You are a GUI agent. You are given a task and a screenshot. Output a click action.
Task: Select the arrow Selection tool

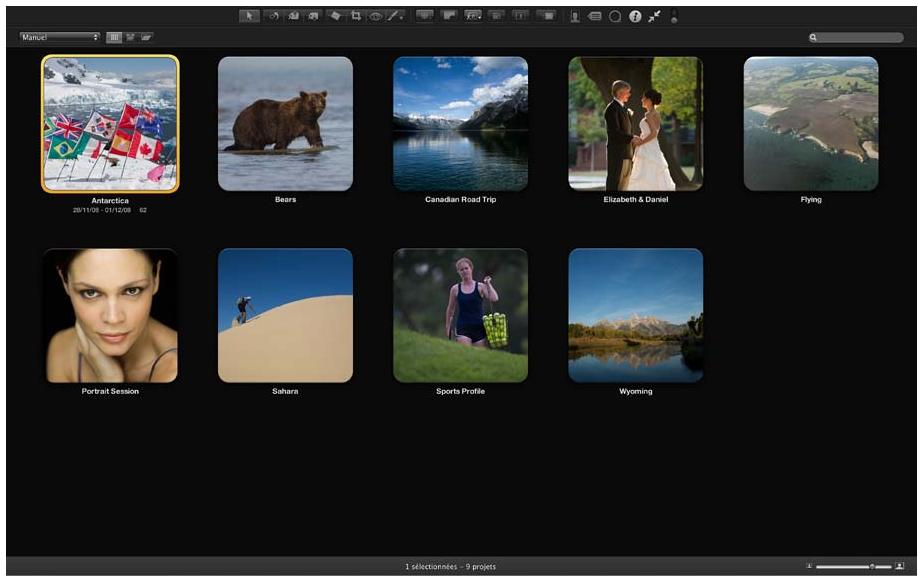pyautogui.click(x=249, y=16)
